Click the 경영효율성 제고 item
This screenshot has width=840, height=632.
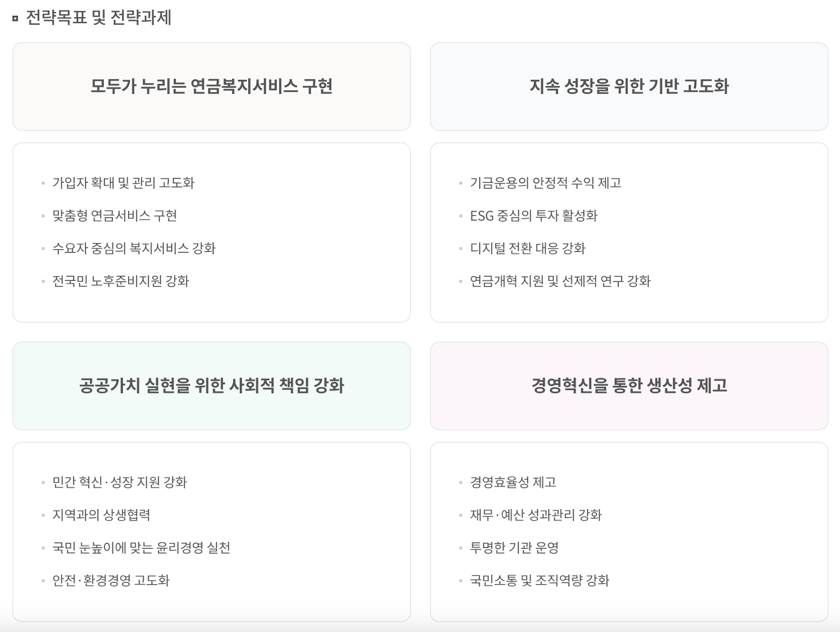(x=513, y=482)
